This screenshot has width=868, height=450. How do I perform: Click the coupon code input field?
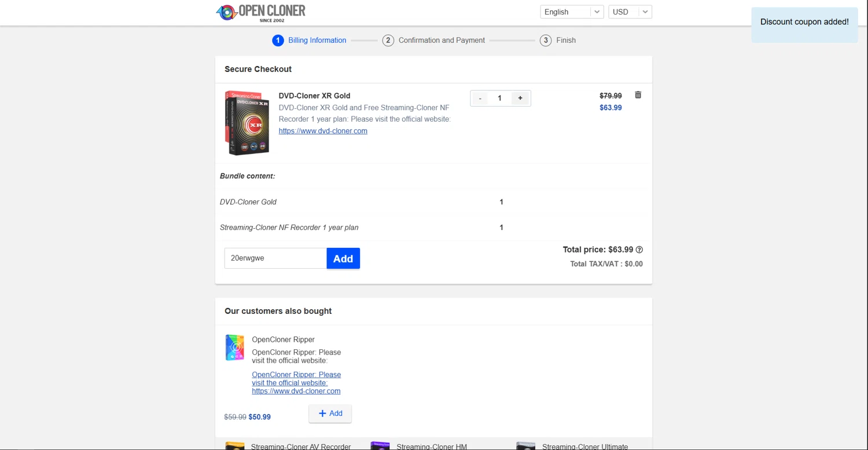point(275,258)
